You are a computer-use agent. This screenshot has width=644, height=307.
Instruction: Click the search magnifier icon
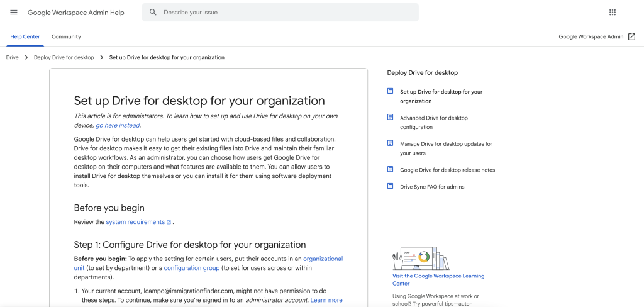tap(153, 13)
